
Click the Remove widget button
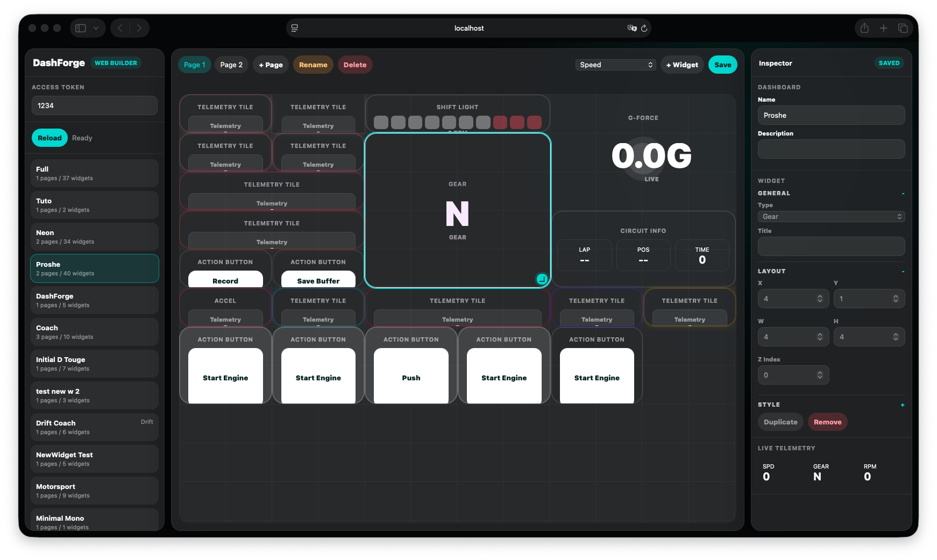(827, 422)
